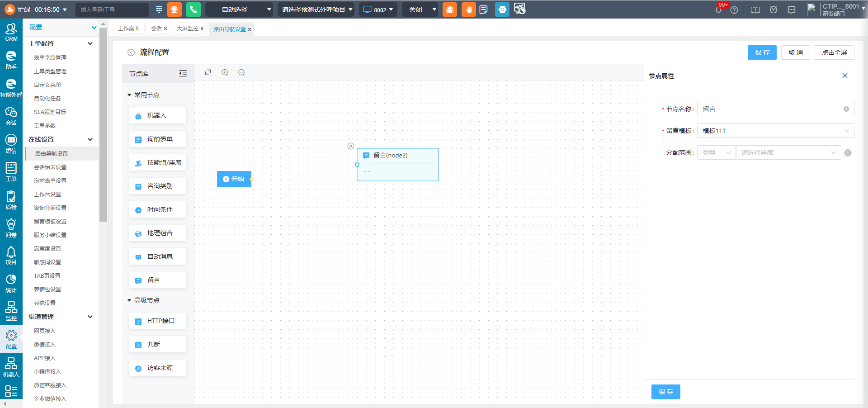The width and height of the screenshot is (868, 408).
Task: Open the 自动选择 dropdown in top bar
Action: (x=239, y=9)
